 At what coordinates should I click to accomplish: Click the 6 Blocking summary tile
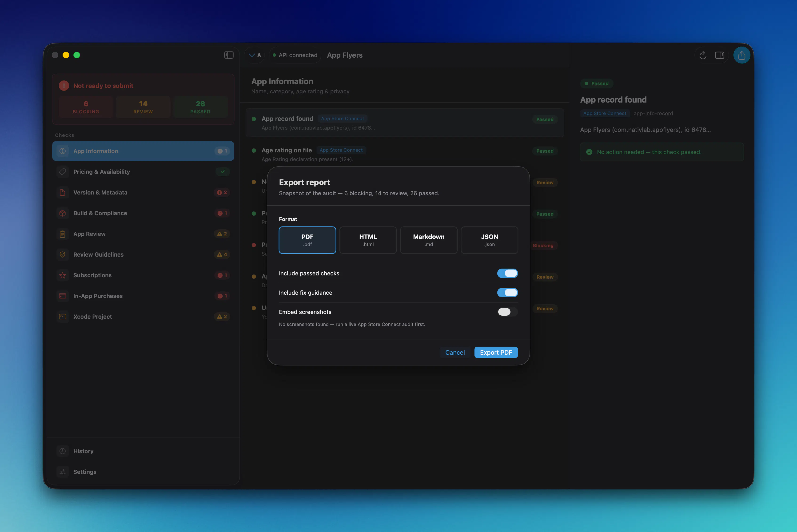coord(86,107)
